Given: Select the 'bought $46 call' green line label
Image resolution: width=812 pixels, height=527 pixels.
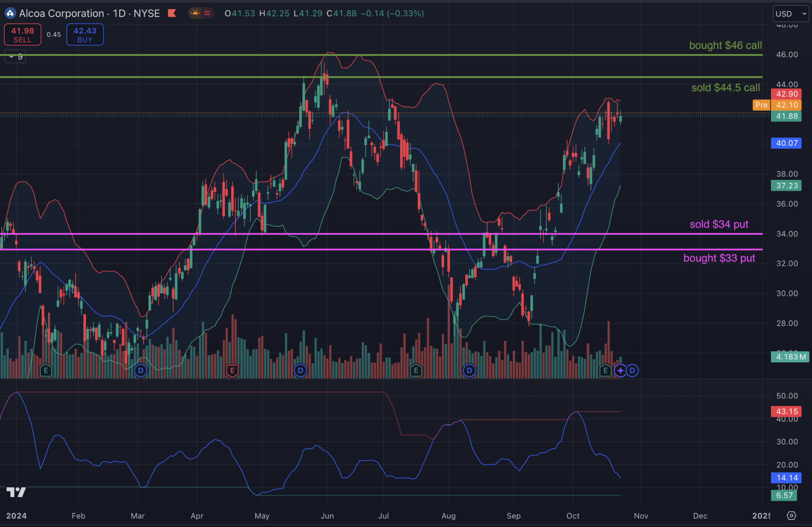Looking at the screenshot, I should 725,45.
